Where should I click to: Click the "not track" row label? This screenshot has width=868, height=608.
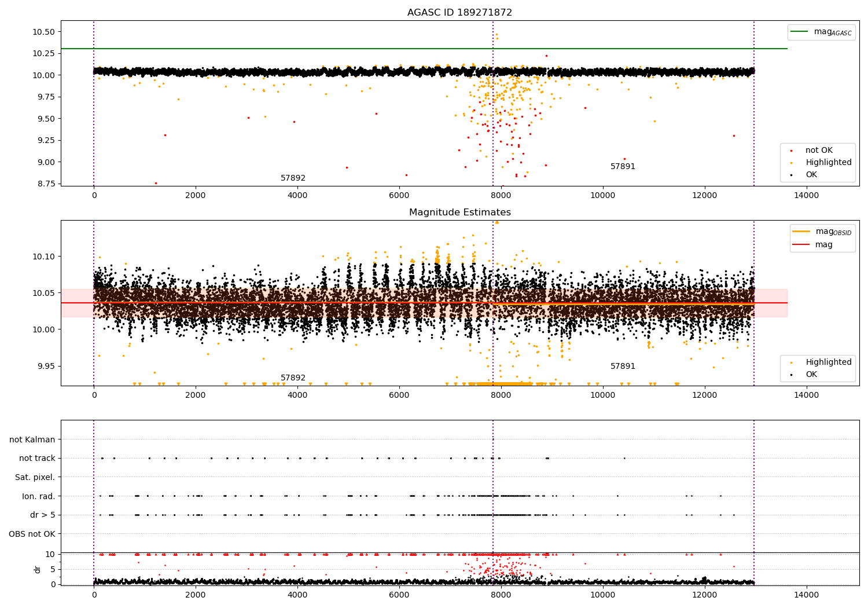coord(37,458)
